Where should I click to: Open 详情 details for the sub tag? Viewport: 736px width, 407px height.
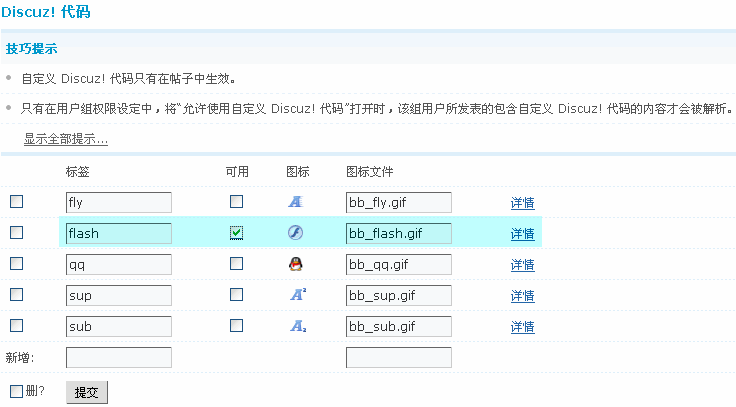click(x=522, y=327)
